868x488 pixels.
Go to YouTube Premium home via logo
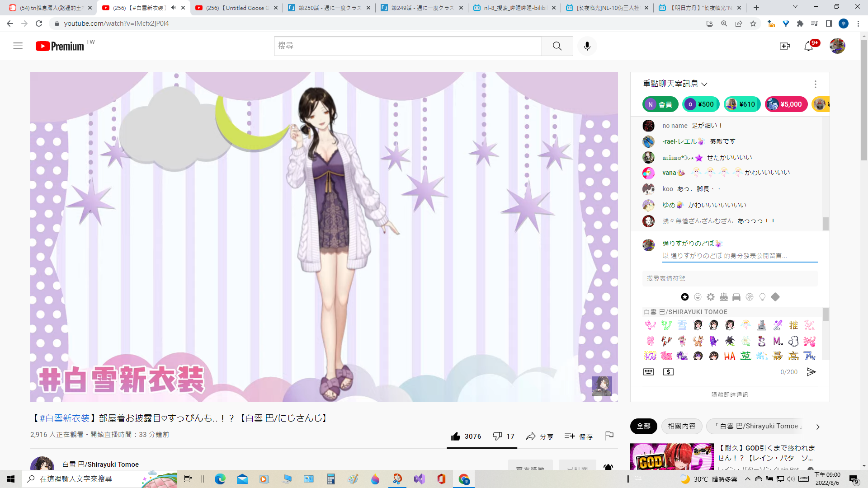click(x=60, y=46)
